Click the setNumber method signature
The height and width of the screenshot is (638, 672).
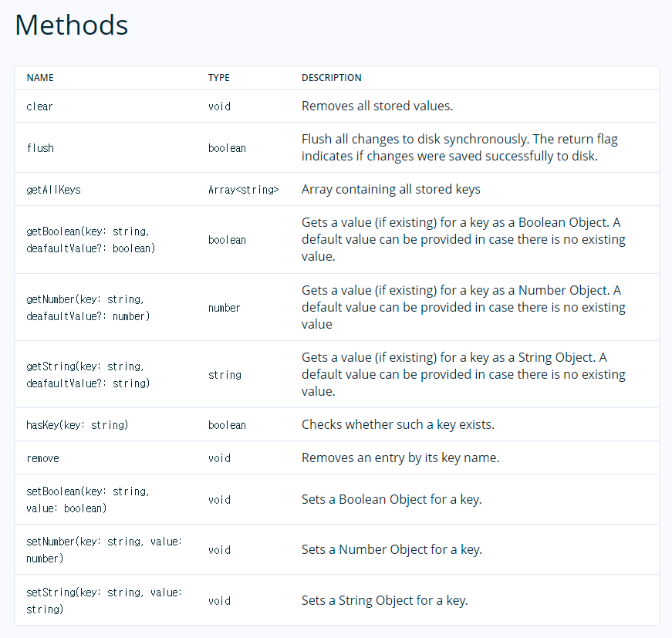105,550
